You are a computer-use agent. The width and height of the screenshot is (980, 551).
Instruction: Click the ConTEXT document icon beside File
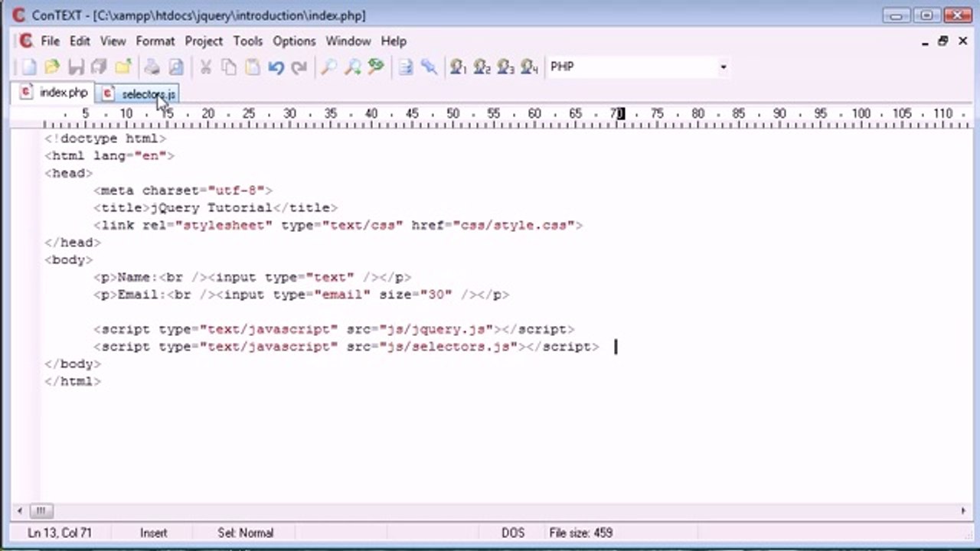[x=26, y=41]
